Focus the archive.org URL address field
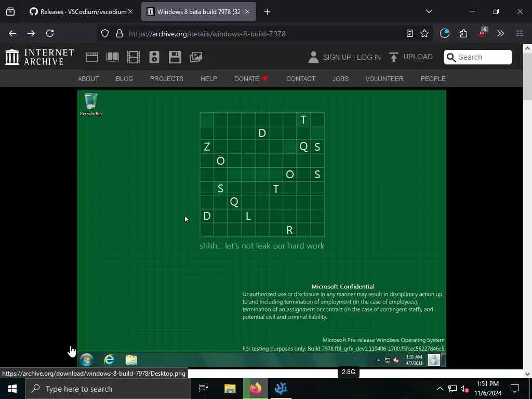The image size is (532, 399). [264, 34]
